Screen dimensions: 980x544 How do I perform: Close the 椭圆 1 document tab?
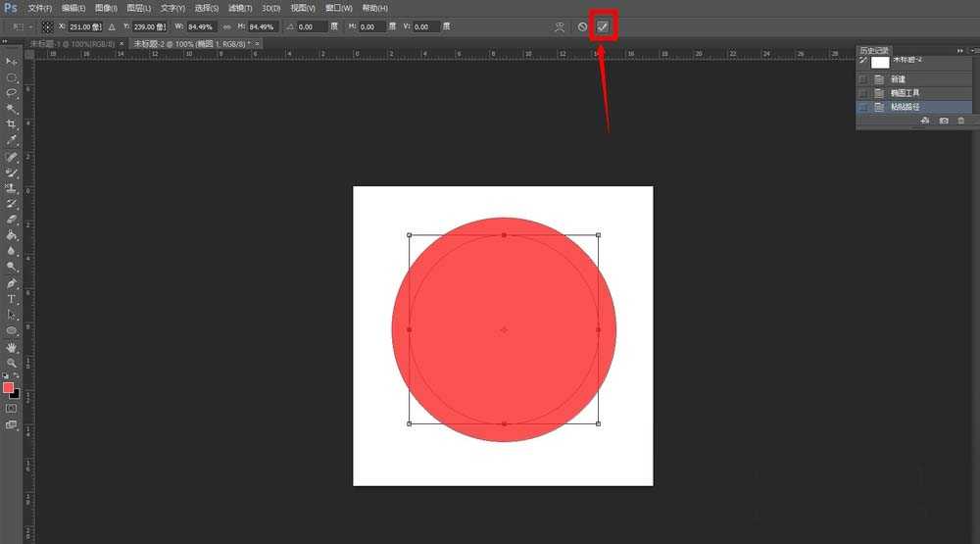click(257, 44)
